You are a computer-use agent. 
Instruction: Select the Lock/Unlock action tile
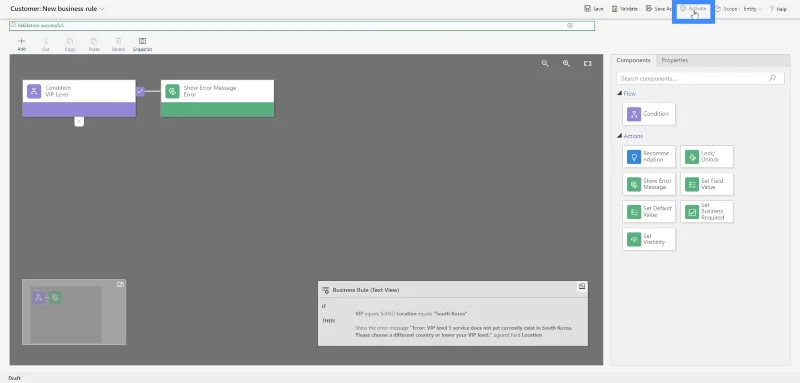pyautogui.click(x=707, y=157)
